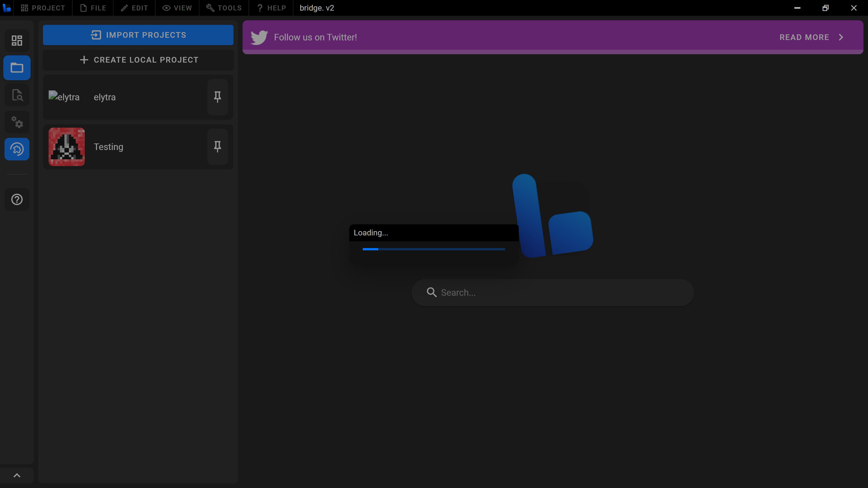Select the folder (projects) sidebar icon
The height and width of the screenshot is (488, 868).
(x=17, y=68)
